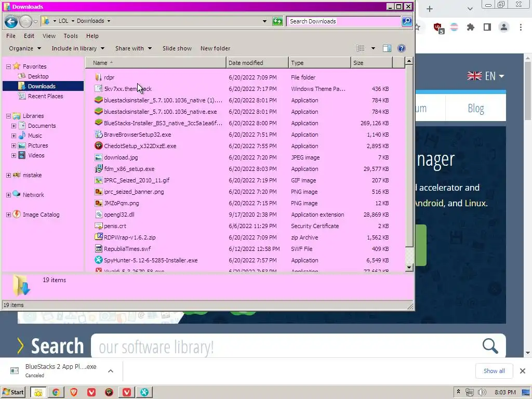
Task: Click the Chedot taskbar icon
Action: pos(109,393)
